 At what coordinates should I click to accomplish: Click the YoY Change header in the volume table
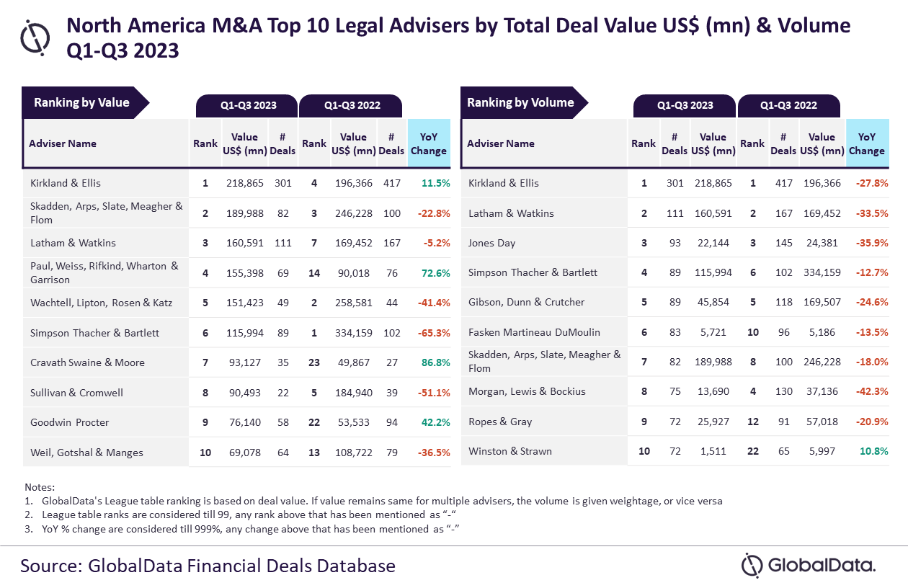click(x=867, y=143)
